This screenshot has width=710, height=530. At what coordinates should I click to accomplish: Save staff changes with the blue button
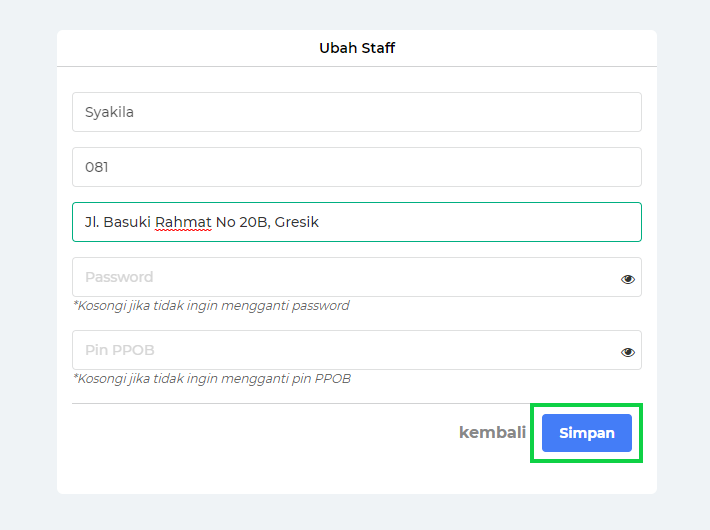[x=586, y=433]
